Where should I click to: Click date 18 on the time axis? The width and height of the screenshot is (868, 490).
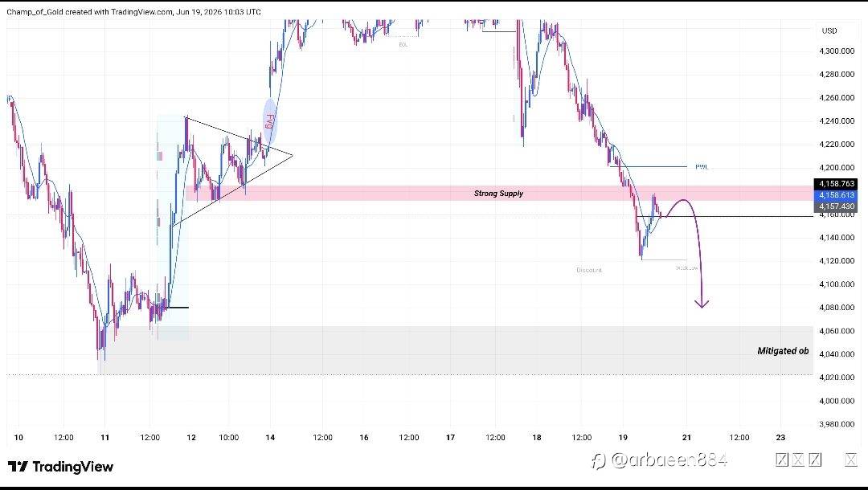click(x=536, y=438)
